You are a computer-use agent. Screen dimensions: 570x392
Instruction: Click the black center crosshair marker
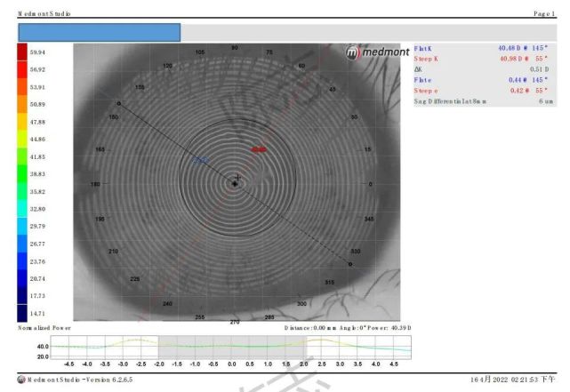pos(235,183)
